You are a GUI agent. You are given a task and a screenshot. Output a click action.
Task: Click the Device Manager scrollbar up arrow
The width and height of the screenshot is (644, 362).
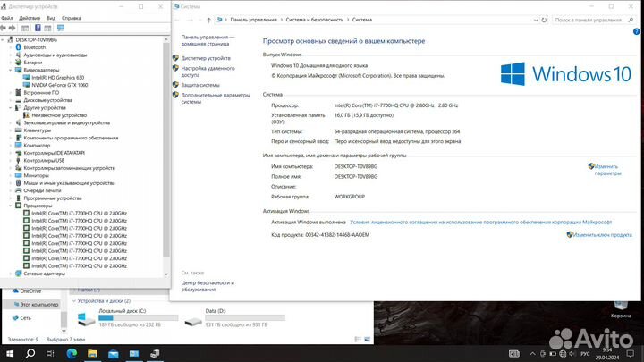[166, 39]
